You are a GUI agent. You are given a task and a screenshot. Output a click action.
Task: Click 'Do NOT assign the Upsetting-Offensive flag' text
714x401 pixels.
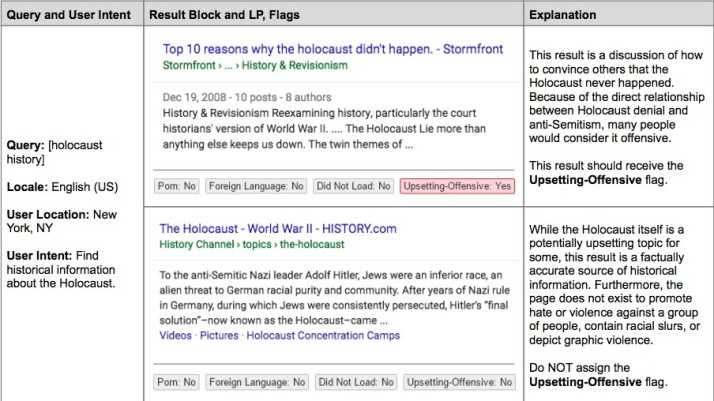click(x=598, y=375)
